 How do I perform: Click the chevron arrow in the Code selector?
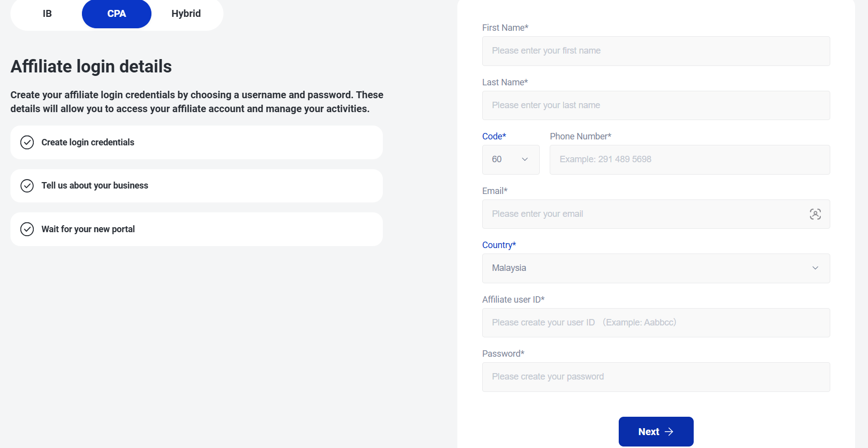pos(525,159)
